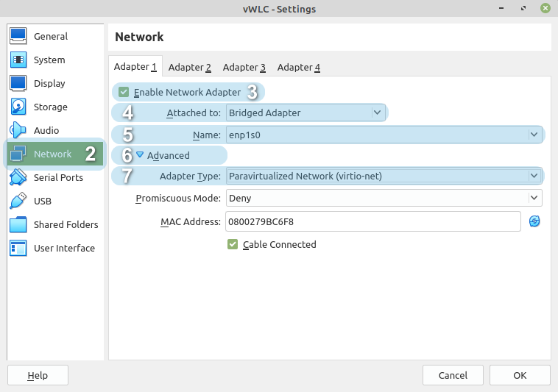Collapse the Advanced section
This screenshot has width=558, height=392.
140,155
